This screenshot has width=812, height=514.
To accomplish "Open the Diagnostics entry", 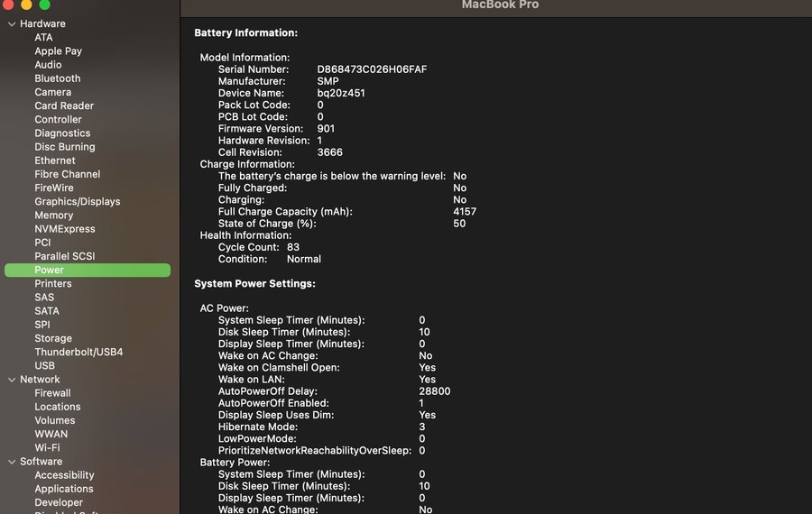I will (x=62, y=133).
